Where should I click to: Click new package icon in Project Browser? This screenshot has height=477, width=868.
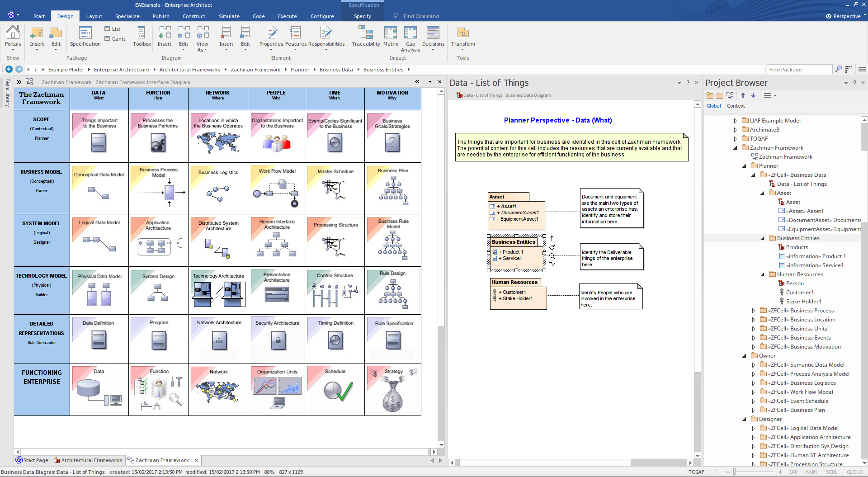coord(710,95)
